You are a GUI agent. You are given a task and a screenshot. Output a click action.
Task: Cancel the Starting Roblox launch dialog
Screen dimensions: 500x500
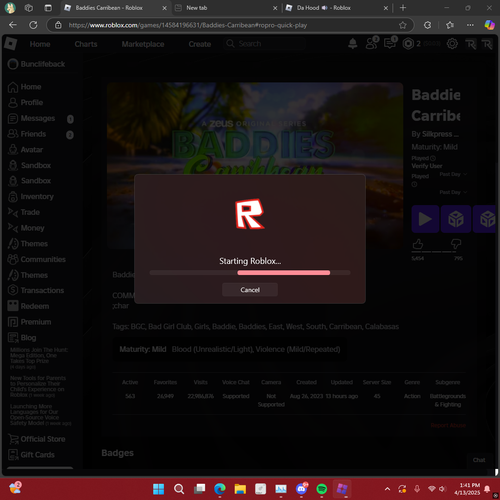(250, 290)
